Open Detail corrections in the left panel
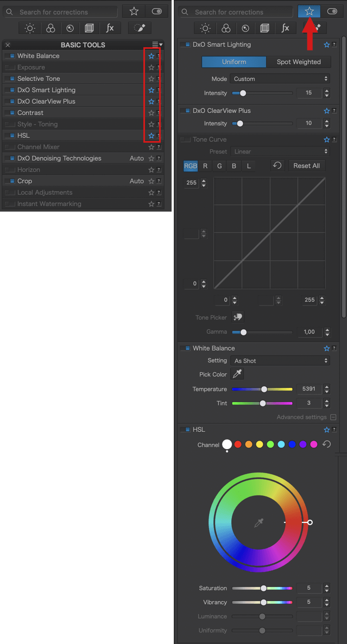Viewport: 347px width, 644px height. point(70,28)
